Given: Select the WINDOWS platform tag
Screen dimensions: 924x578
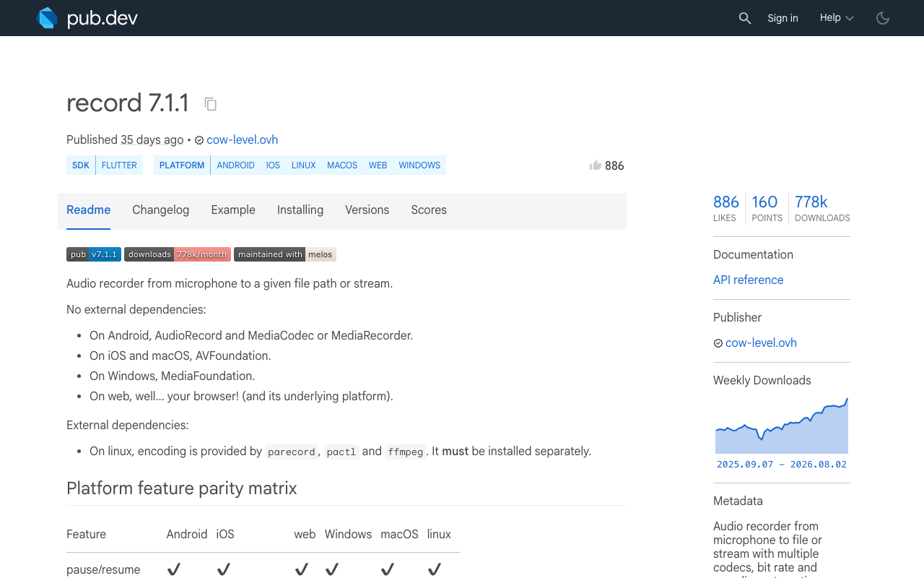Looking at the screenshot, I should [419, 165].
